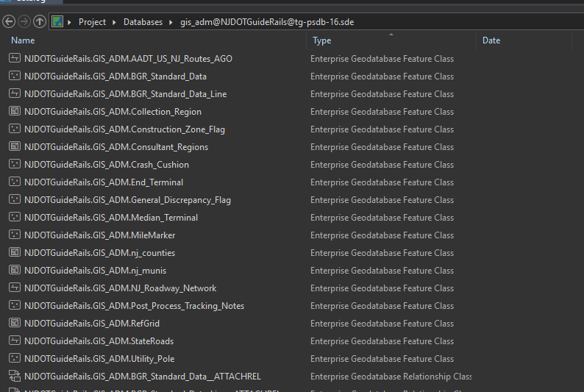Click point icon of Post_Process_Tracking_Notes
This screenshot has height=392, width=584.
tap(15, 305)
